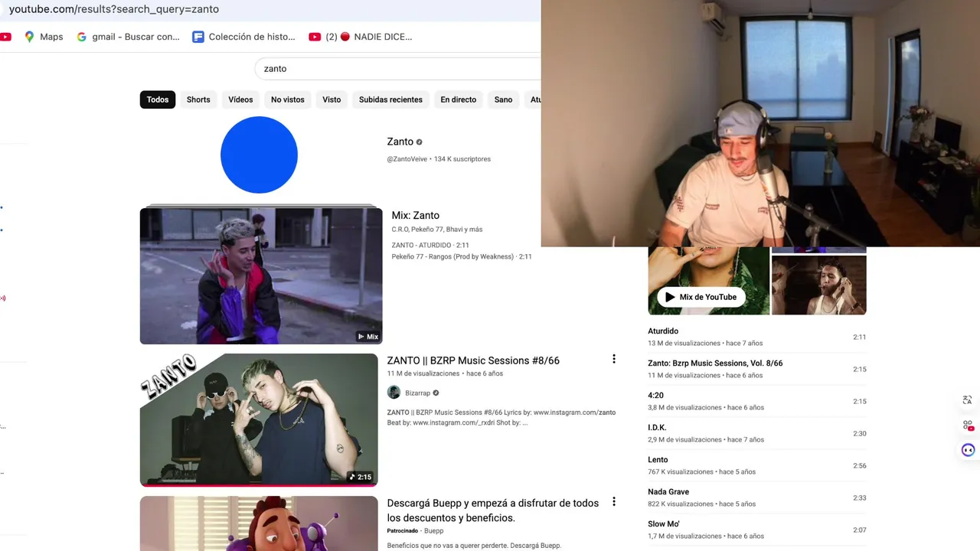Click the @ZantoVeive handle text
The width and height of the screenshot is (980, 551).
[407, 159]
